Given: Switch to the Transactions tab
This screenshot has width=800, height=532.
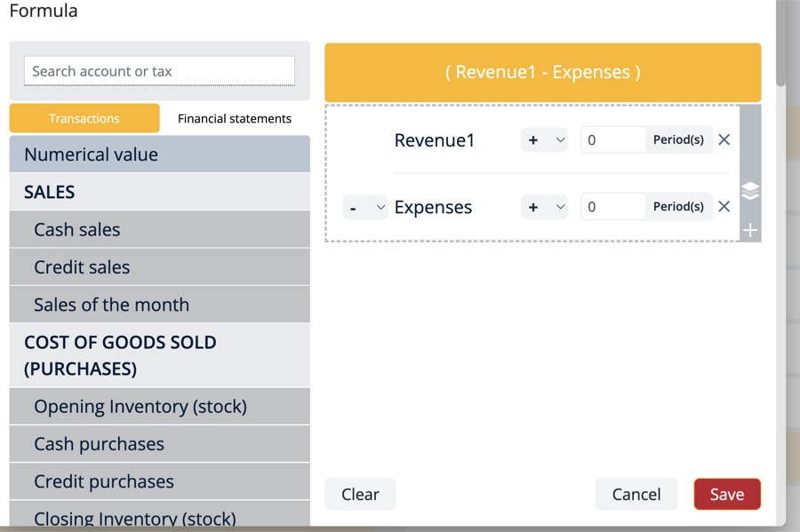Looking at the screenshot, I should click(x=84, y=118).
